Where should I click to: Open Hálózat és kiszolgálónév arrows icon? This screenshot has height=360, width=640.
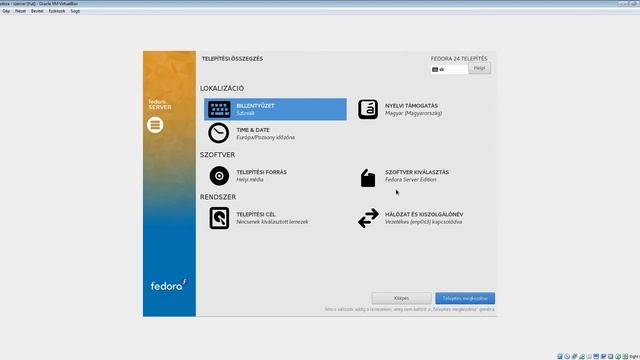[x=368, y=218]
